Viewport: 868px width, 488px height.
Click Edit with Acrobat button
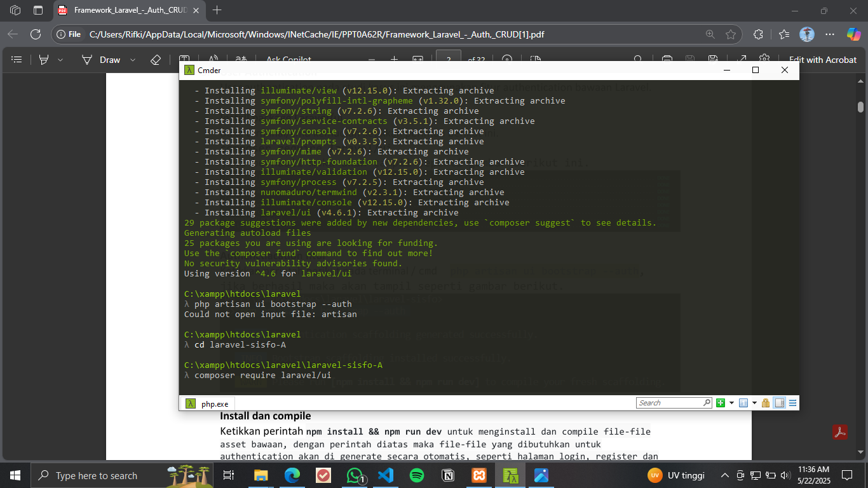pyautogui.click(x=822, y=60)
